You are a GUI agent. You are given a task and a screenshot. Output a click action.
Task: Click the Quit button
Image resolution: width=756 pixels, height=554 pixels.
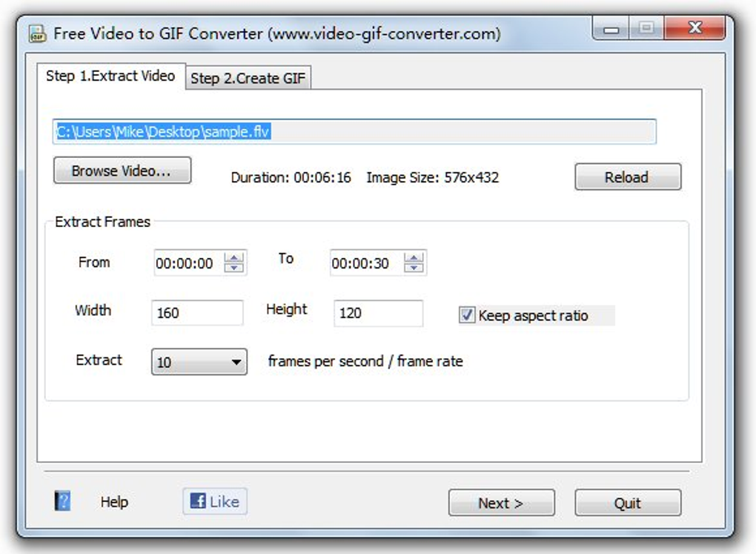(627, 502)
